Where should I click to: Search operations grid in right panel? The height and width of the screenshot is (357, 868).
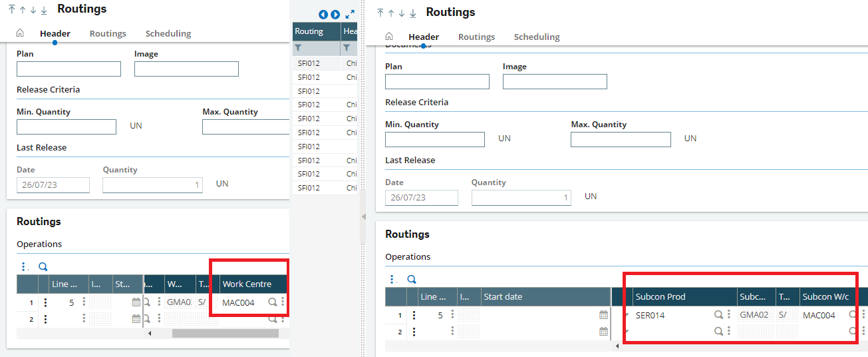point(412,279)
